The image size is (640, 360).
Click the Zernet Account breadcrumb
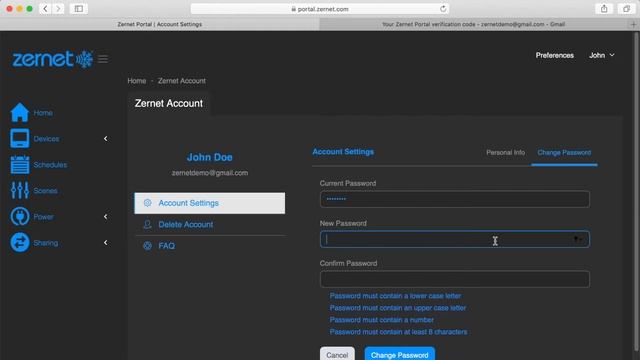point(182,81)
